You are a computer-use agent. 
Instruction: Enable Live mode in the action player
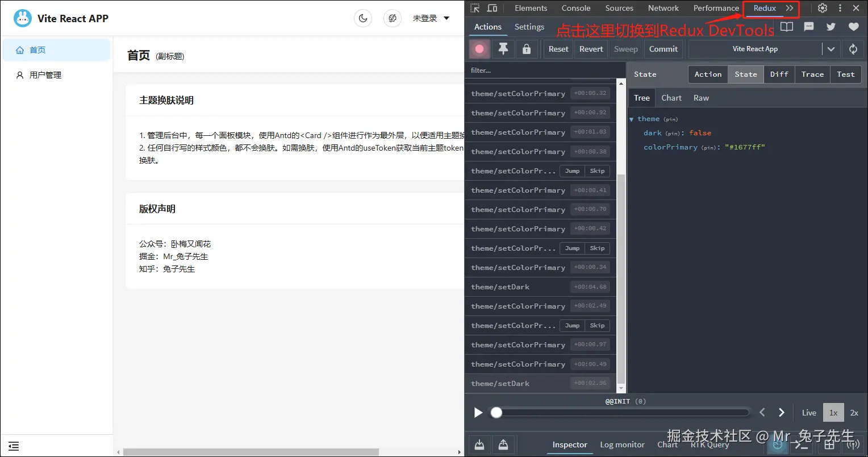click(808, 412)
